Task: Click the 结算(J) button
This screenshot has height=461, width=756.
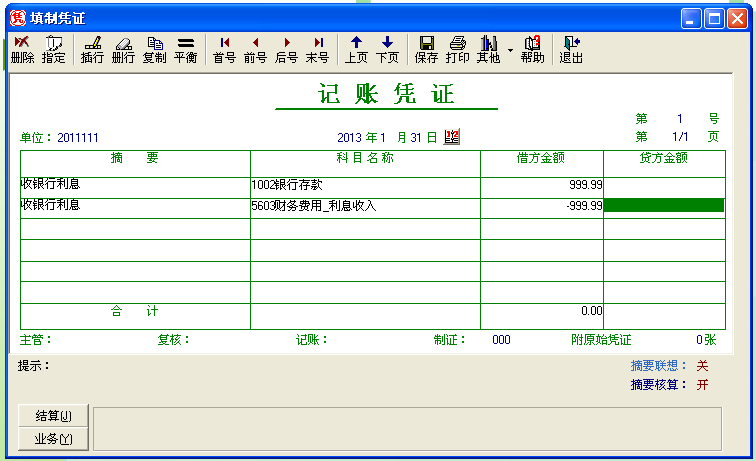Action: point(54,416)
